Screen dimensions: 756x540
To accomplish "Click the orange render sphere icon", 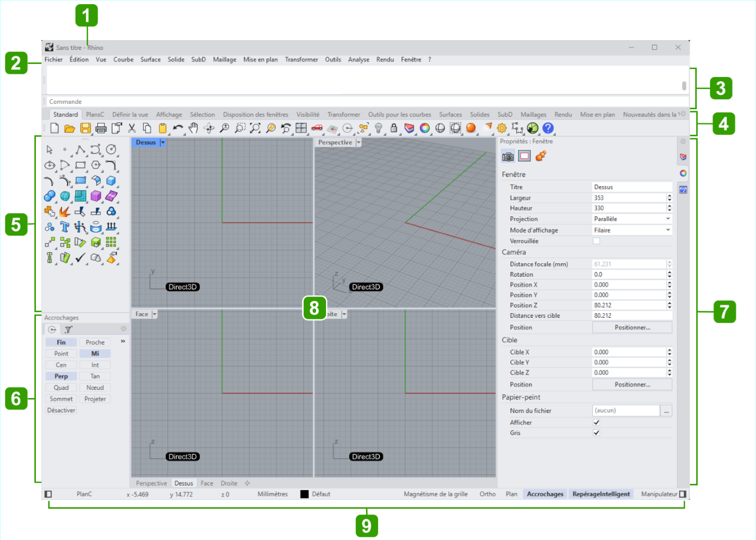I will tap(471, 128).
